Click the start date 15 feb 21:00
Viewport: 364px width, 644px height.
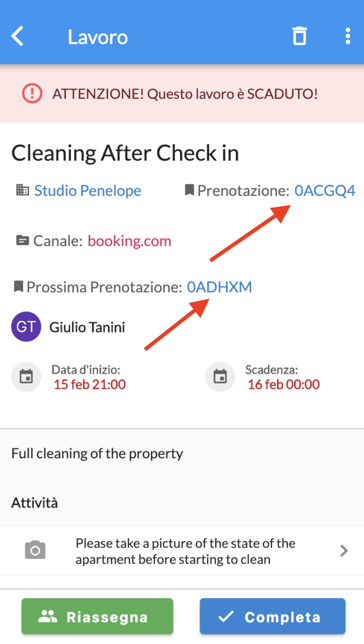tap(89, 384)
